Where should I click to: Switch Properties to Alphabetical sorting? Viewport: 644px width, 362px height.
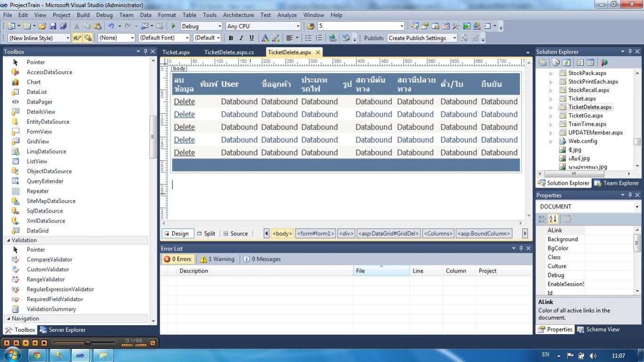point(553,219)
